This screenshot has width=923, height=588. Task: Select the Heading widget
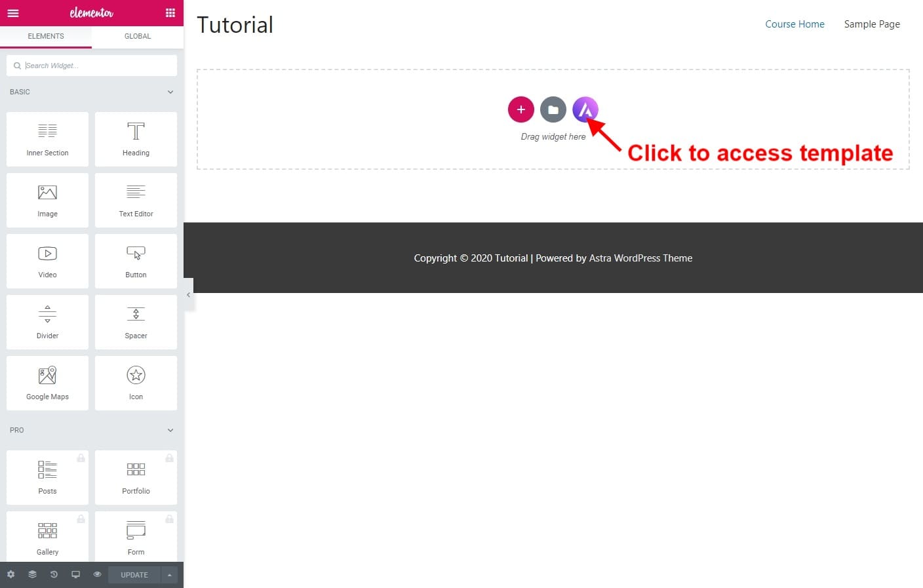tap(136, 139)
